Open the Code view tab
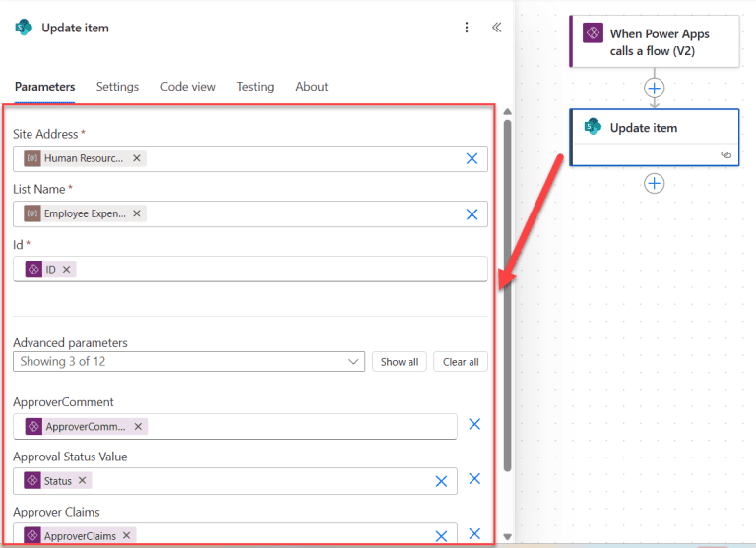This screenshot has width=756, height=548. pos(188,87)
